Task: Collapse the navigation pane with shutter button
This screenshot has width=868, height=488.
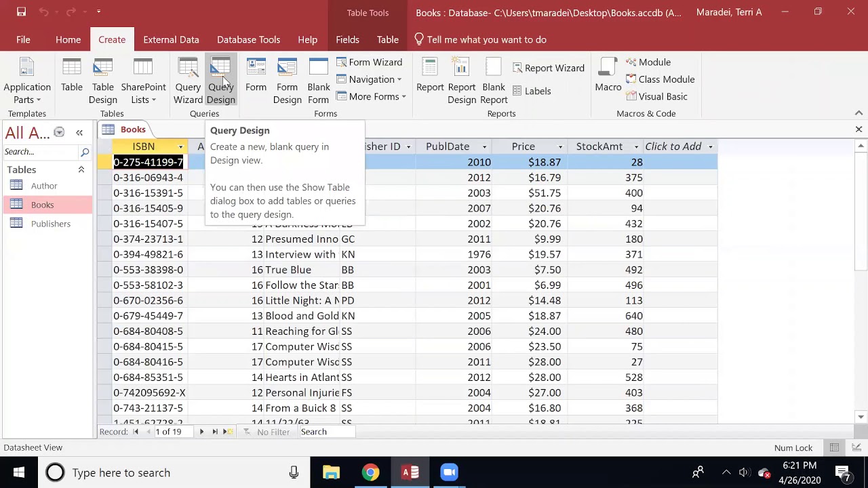Action: 79,133
